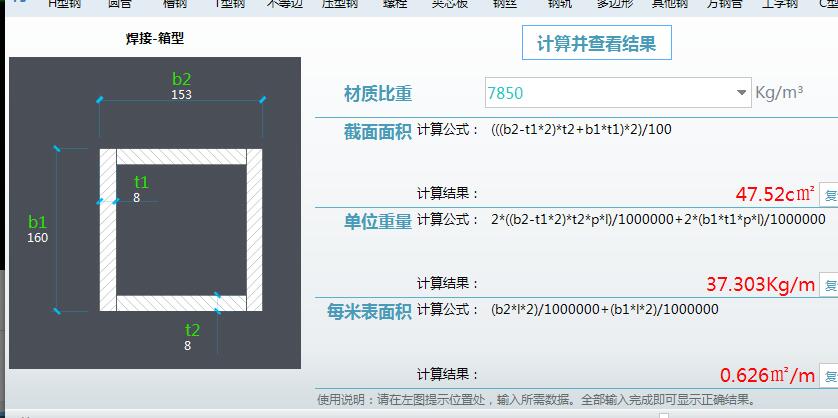838x418 pixels.
Task: Click the 37.303Kg/m unit weight result
Action: coord(761,284)
